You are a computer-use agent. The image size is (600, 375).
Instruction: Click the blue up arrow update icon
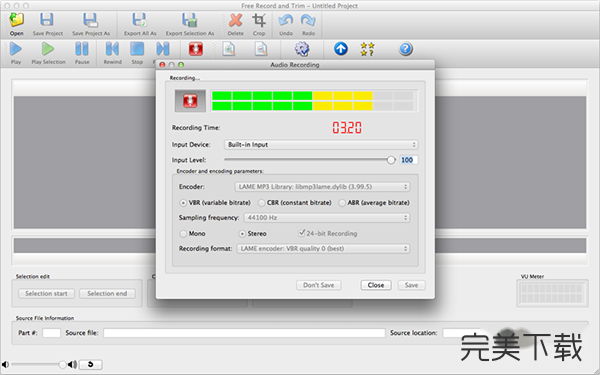coord(341,49)
